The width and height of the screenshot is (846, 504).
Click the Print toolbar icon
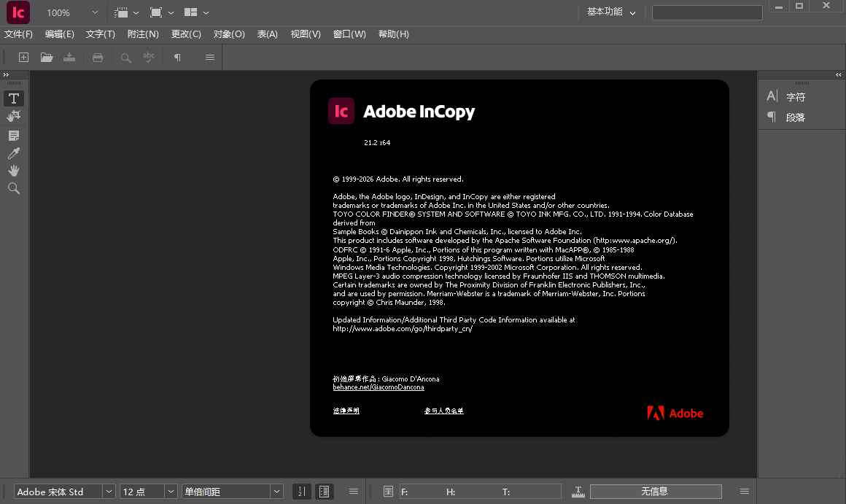point(98,57)
